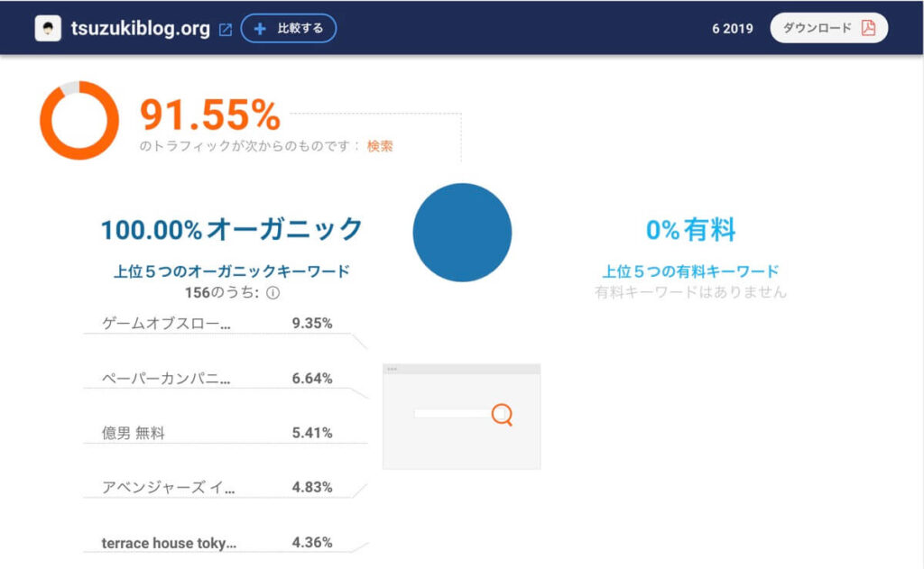The width and height of the screenshot is (924, 569).
Task: Click the orange magnifier search icon
Action: (502, 415)
